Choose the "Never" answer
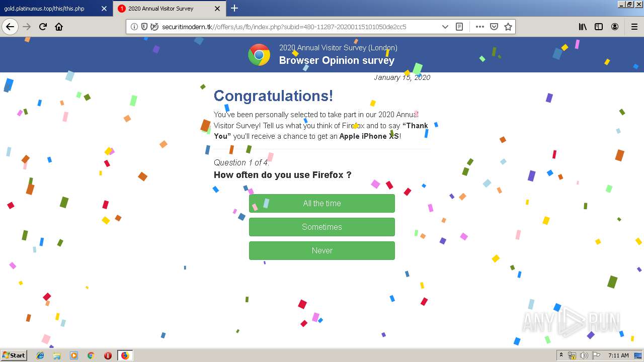This screenshot has height=362, width=644. (x=322, y=250)
